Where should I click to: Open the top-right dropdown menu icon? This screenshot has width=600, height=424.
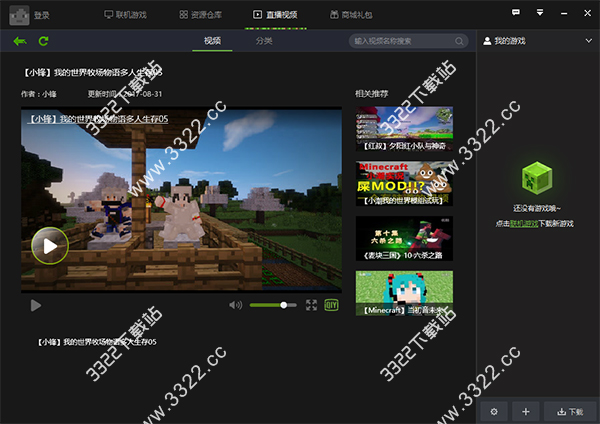pyautogui.click(x=540, y=13)
